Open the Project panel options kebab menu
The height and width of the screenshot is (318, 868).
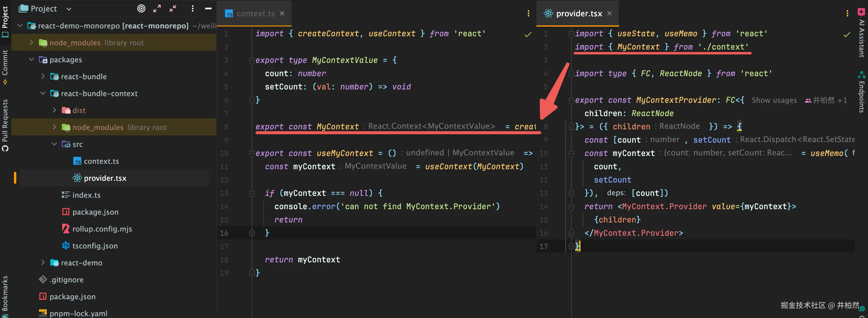192,9
